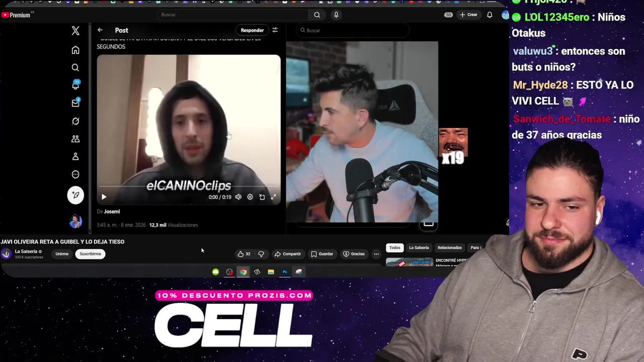
Task: Click video title JAVI OLIVEIRA RETA A GUIBEL
Action: (x=62, y=242)
